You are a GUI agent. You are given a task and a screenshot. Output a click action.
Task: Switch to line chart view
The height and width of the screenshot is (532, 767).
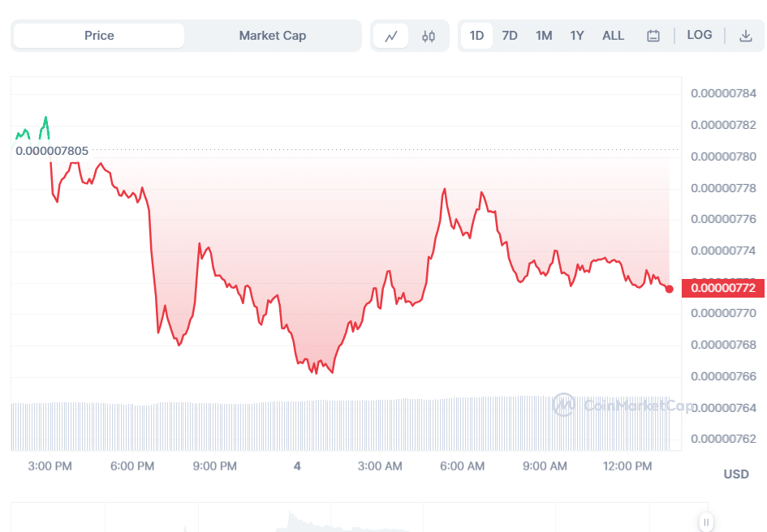pyautogui.click(x=391, y=36)
